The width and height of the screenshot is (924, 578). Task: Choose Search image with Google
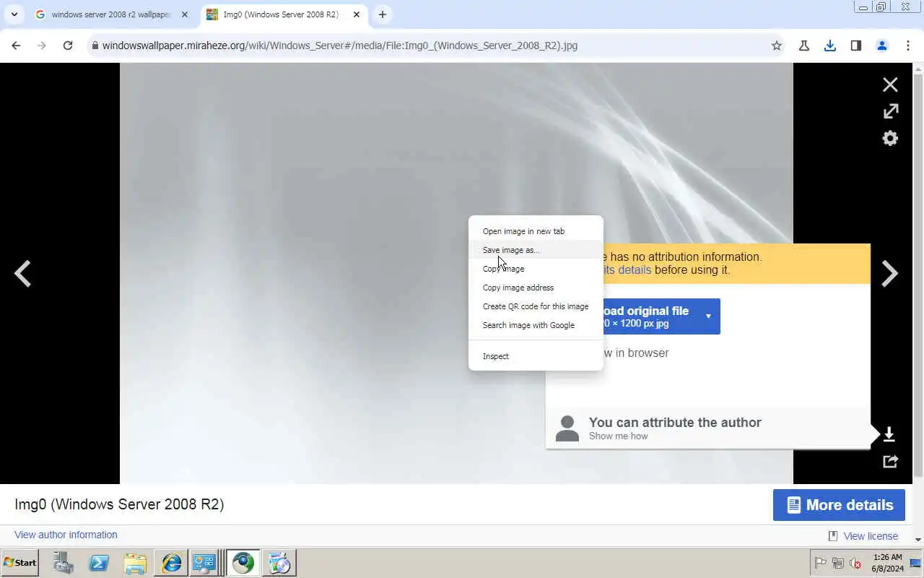point(536,325)
